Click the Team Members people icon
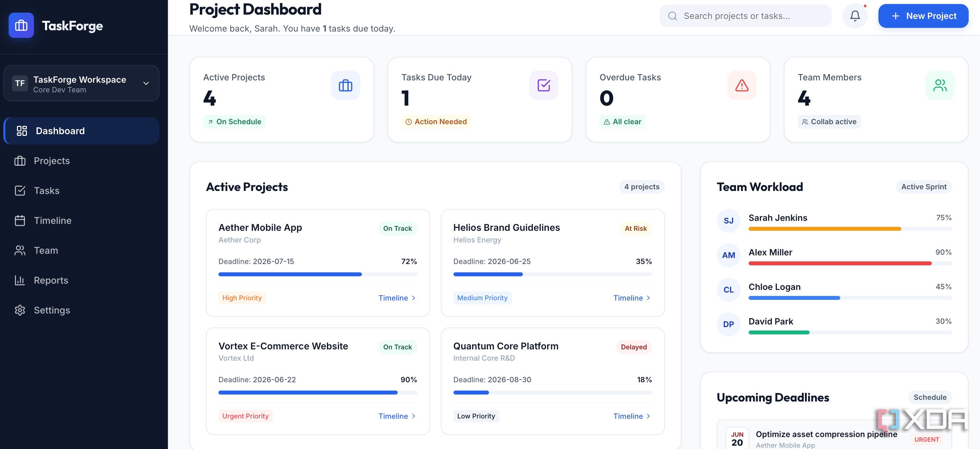 pos(940,85)
